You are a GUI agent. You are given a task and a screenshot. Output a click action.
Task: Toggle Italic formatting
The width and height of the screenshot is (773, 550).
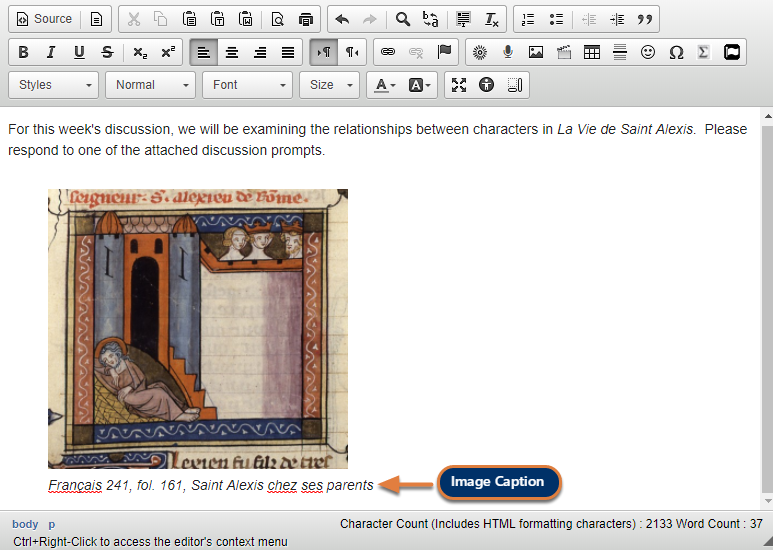click(x=51, y=52)
